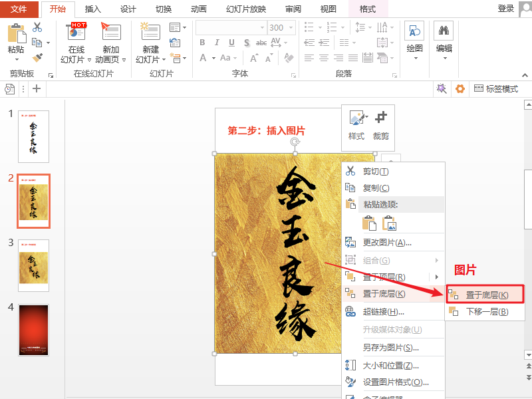Toggle center text alignment
The height and width of the screenshot is (399, 532).
pyautogui.click(x=324, y=58)
